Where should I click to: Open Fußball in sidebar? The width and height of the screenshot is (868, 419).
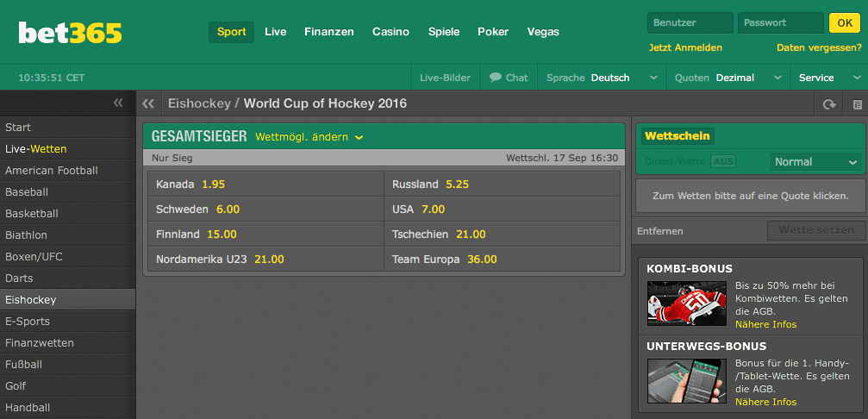(67, 365)
